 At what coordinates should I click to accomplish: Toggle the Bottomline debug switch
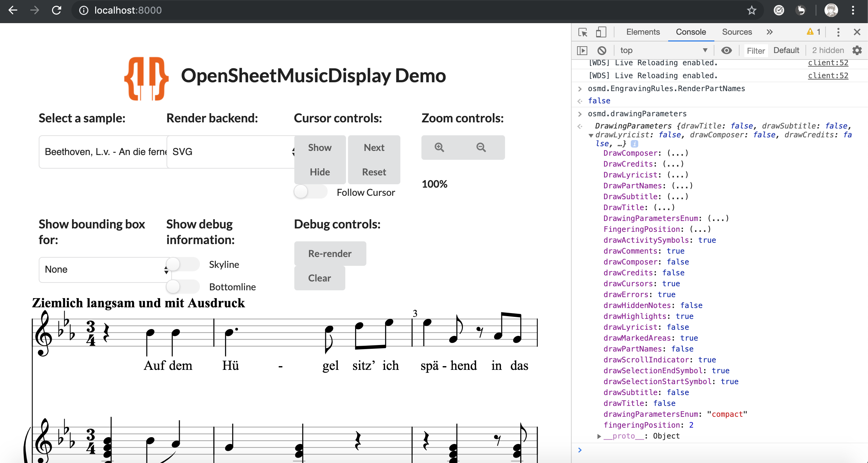point(183,287)
